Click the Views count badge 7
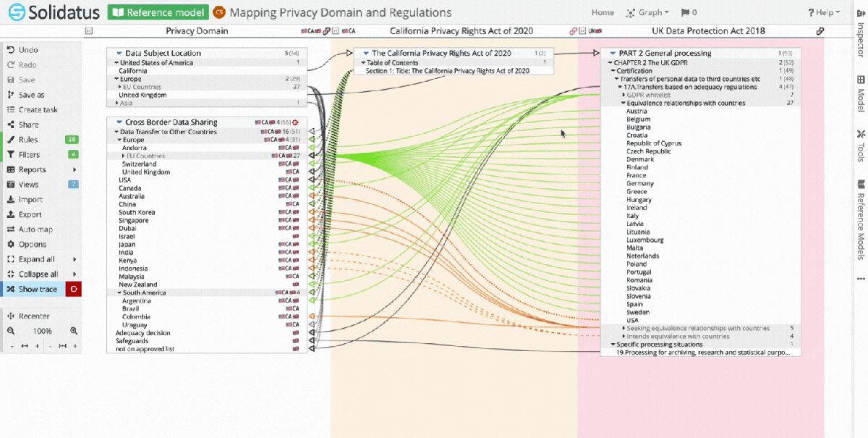Screen dimensions: 868x438 (x=73, y=185)
